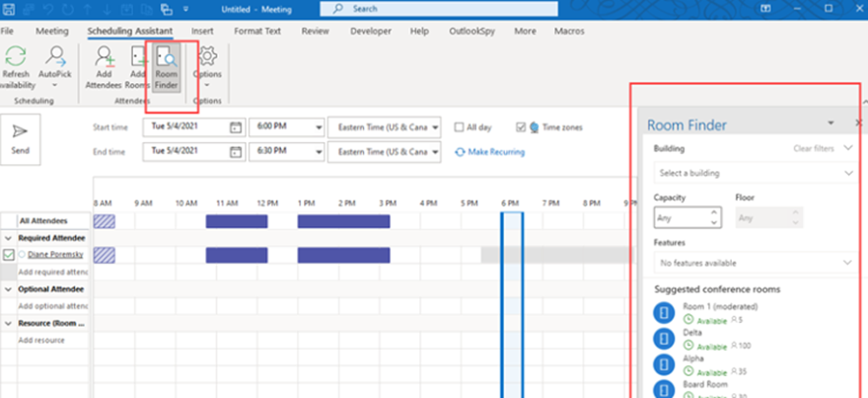Viewport: 868px width, 398px height.
Task: Click the globe icon beside Time zones
Action: (x=535, y=127)
